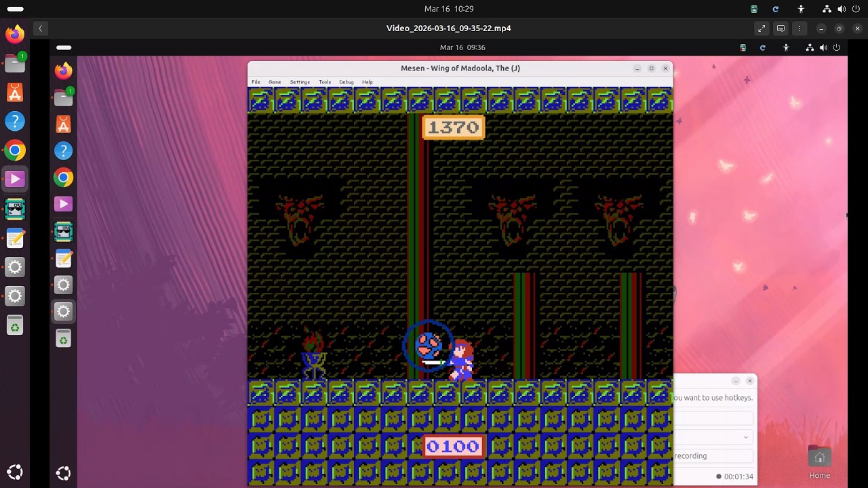Screen dimensions: 868x488
Task: Open the power menu in the top bar
Action: click(856, 9)
